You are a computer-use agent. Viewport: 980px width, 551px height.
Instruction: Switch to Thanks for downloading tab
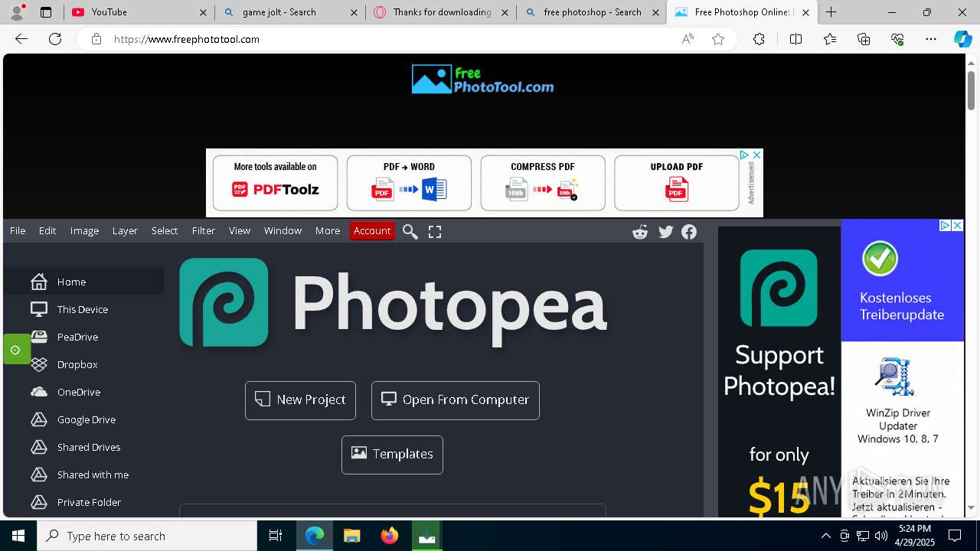point(441,12)
